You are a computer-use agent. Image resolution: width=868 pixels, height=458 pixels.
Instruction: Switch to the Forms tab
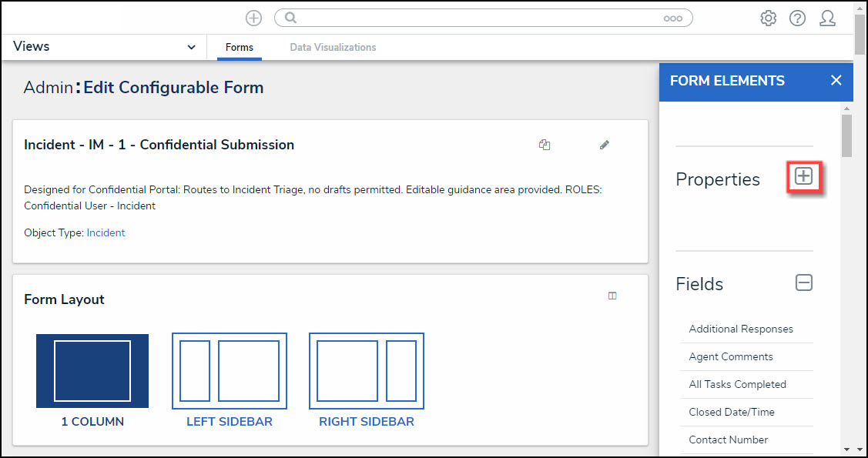click(x=240, y=47)
